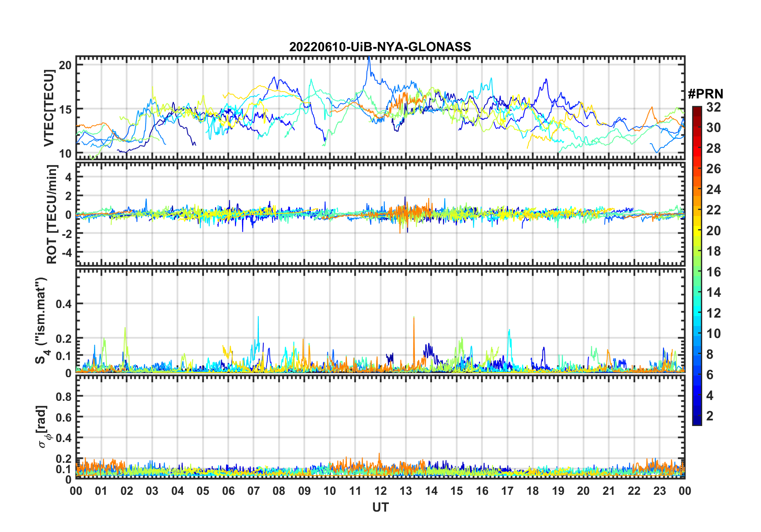Click the ROT axis tick label -4
The height and width of the screenshot is (532, 761).
(67, 253)
